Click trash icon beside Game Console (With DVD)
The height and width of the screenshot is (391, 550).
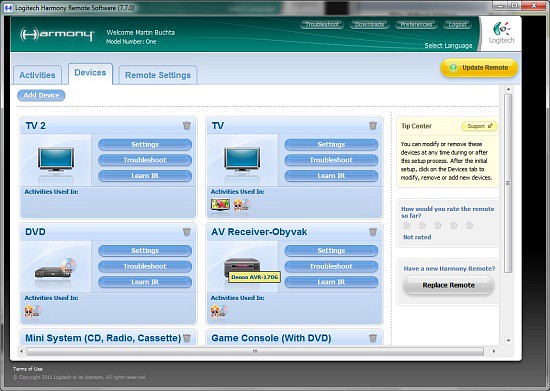(373, 338)
